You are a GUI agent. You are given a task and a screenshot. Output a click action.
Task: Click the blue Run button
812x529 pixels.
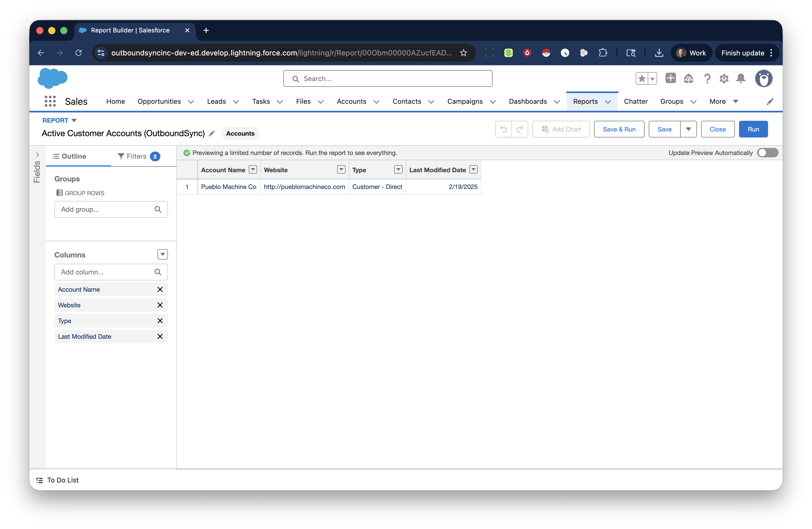click(753, 129)
